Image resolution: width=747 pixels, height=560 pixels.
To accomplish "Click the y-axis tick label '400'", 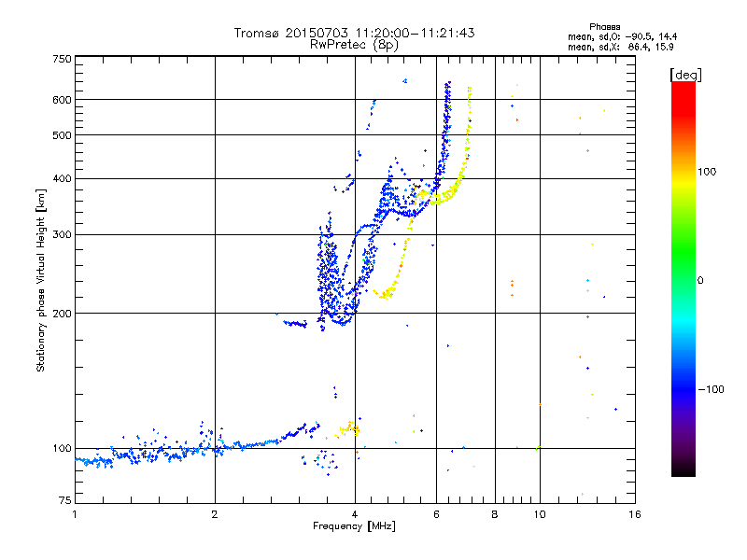I will [x=63, y=178].
